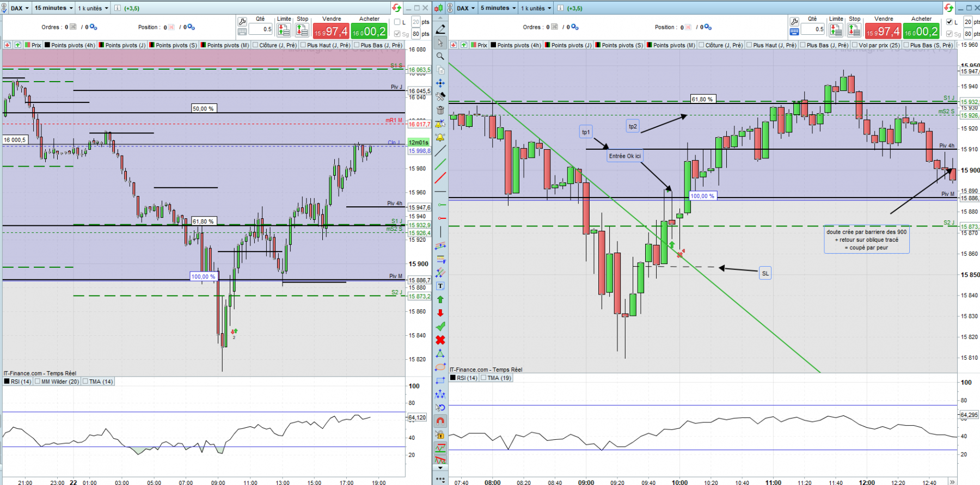This screenshot has height=485, width=980.
Task: Toggle the magnet snapping tool
Action: (x=440, y=421)
